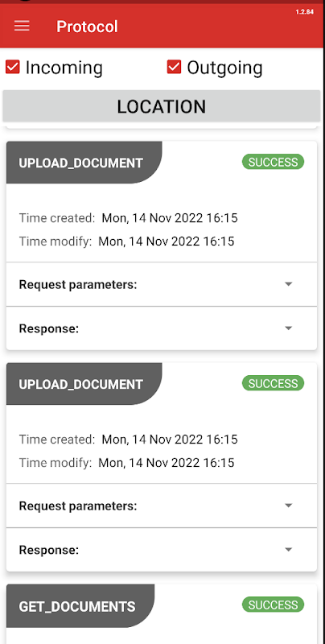Uncheck the Outgoing checkbox
The width and height of the screenshot is (325, 644).
(174, 67)
